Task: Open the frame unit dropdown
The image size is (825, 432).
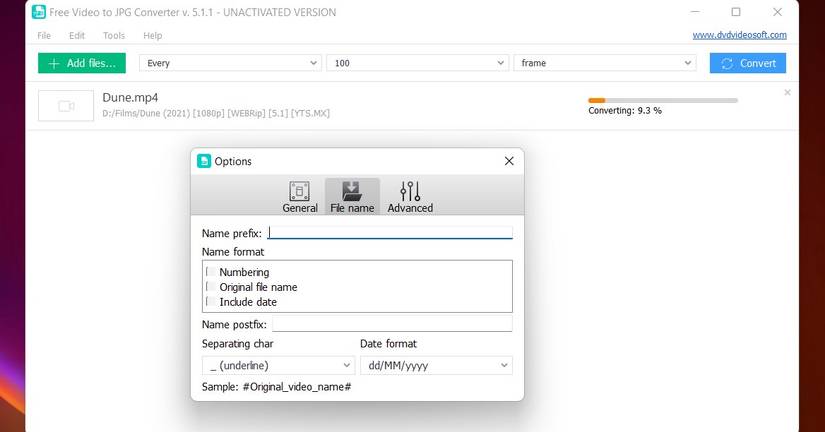Action: pyautogui.click(x=605, y=63)
